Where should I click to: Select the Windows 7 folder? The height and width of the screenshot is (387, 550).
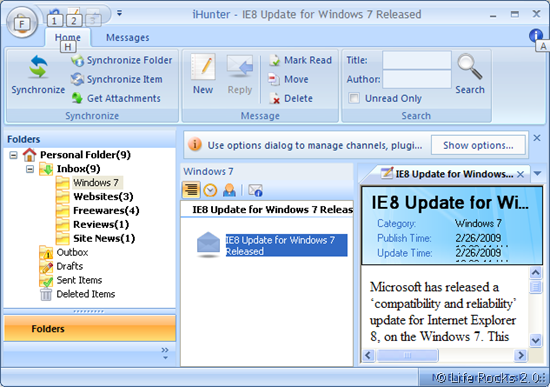[x=96, y=182]
